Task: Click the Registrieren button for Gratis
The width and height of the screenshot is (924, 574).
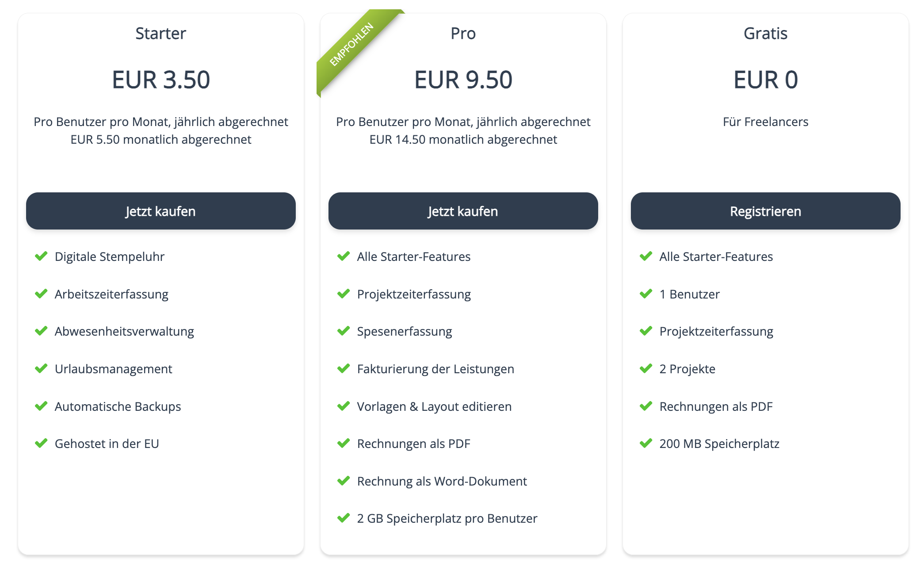Action: point(765,211)
